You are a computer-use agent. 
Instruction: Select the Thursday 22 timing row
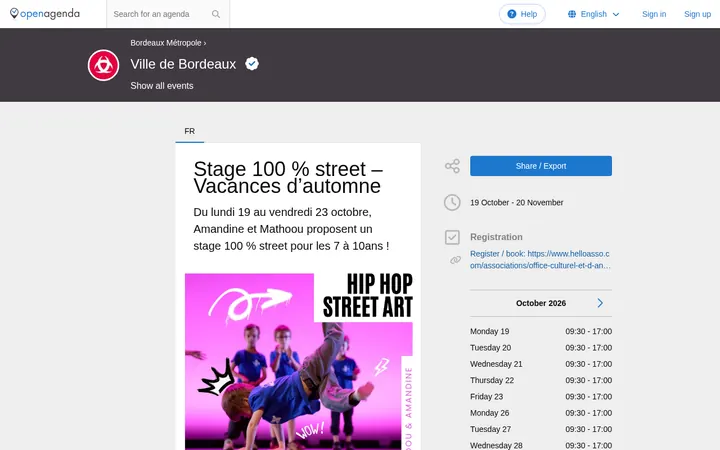(540, 380)
